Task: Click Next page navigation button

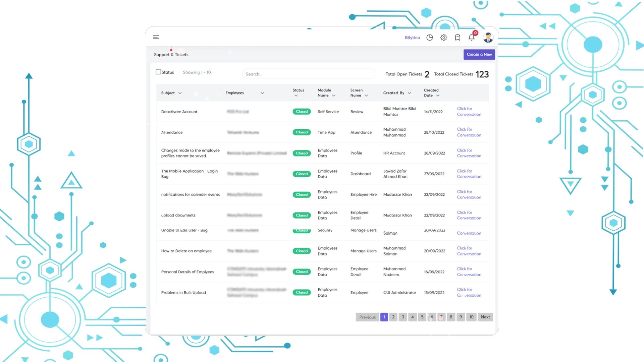Action: pos(485,316)
